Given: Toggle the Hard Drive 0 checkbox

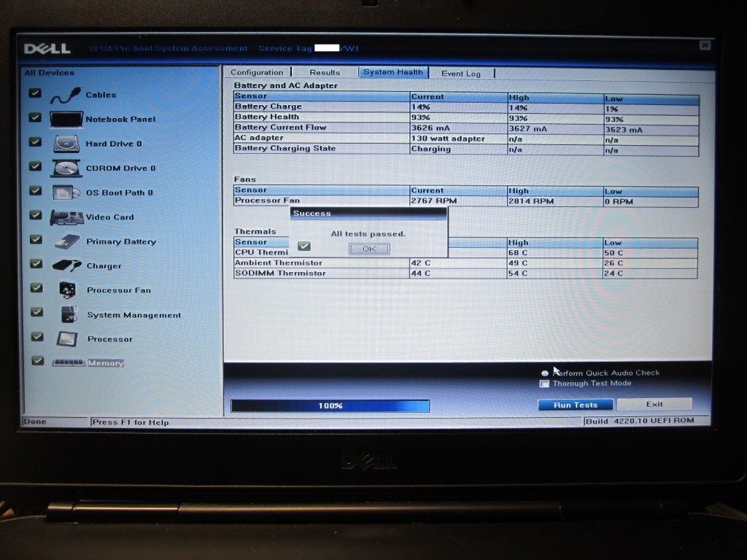Looking at the screenshot, I should pos(35,142).
